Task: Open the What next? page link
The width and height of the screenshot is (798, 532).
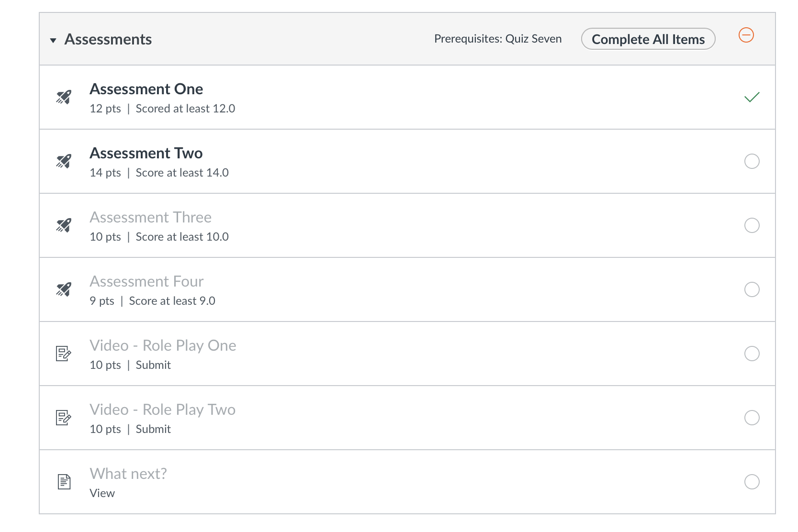Action: click(x=128, y=474)
